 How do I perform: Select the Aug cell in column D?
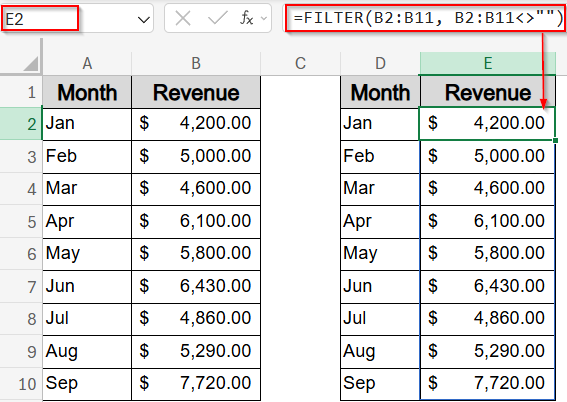(x=380, y=351)
